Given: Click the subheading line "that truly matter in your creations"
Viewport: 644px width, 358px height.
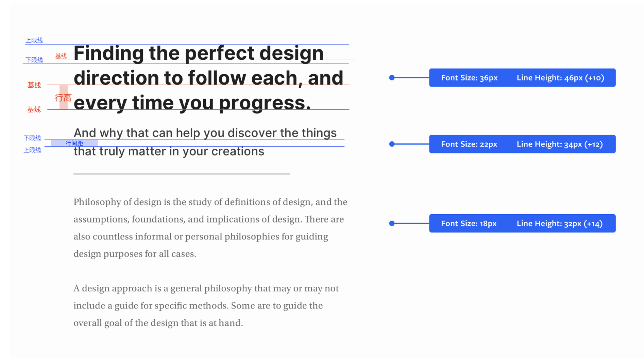Looking at the screenshot, I should [169, 151].
